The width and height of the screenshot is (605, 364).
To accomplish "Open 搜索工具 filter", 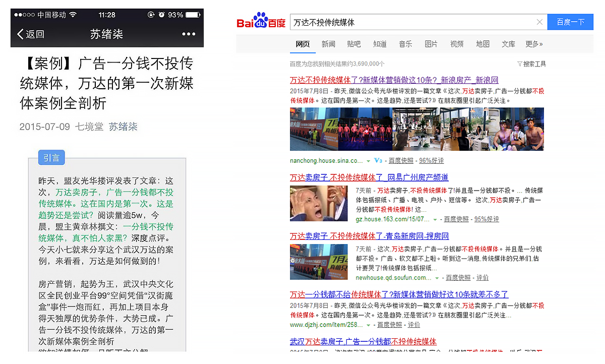I will click(x=531, y=64).
